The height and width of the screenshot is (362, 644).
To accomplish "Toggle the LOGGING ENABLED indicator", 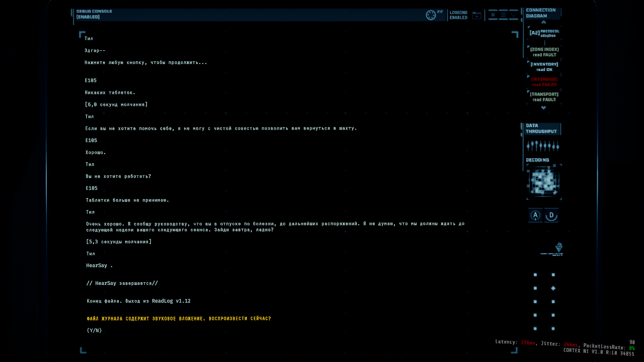I will click(458, 15).
